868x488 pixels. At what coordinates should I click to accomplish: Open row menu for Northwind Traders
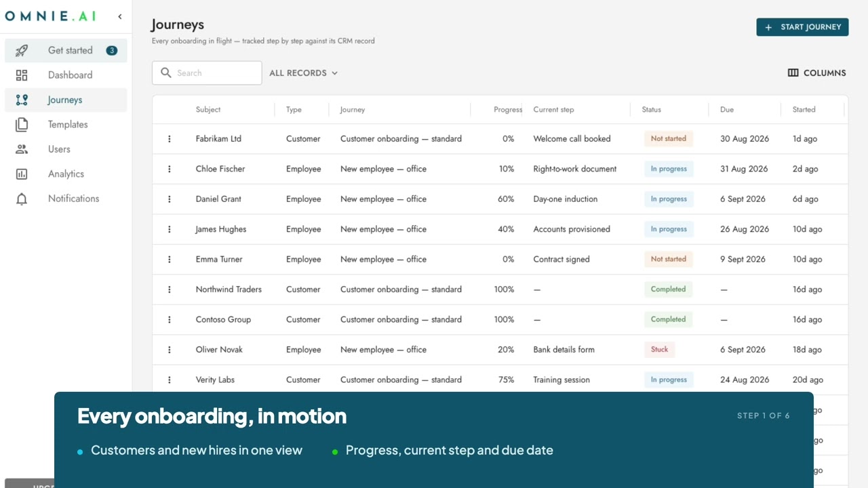click(x=170, y=289)
